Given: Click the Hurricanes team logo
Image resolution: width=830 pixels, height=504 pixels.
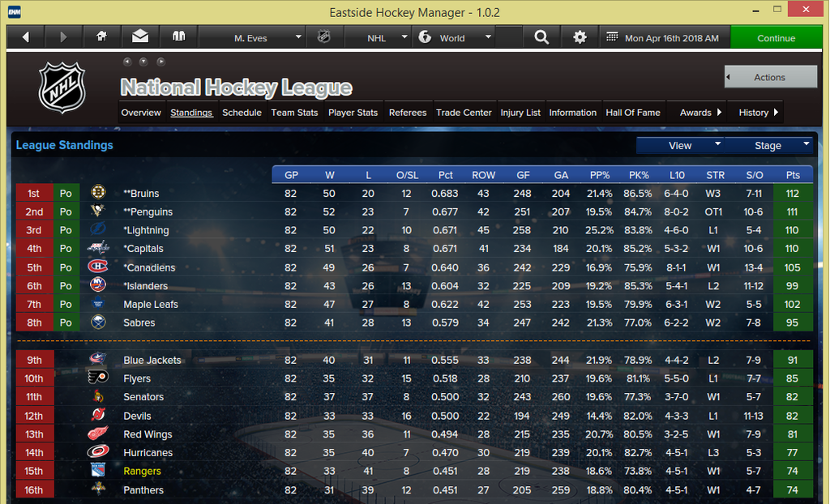Looking at the screenshot, I should point(98,451).
